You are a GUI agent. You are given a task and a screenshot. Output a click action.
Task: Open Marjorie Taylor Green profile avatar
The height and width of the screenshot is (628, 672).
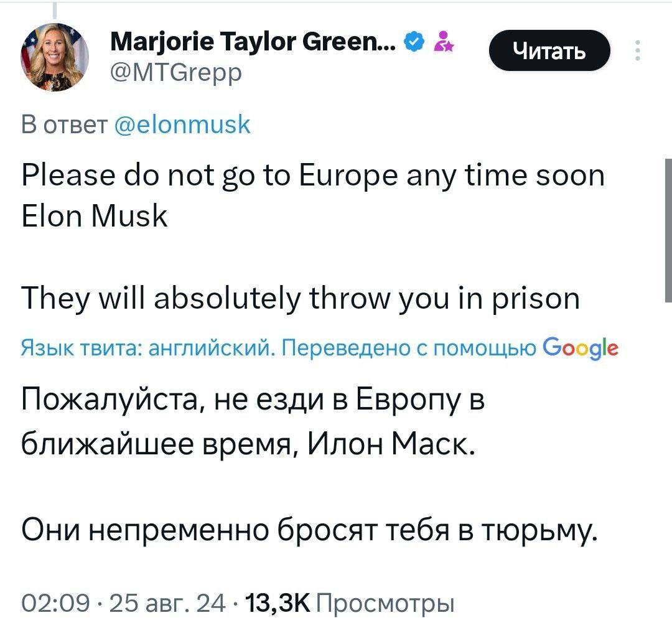tap(55, 58)
